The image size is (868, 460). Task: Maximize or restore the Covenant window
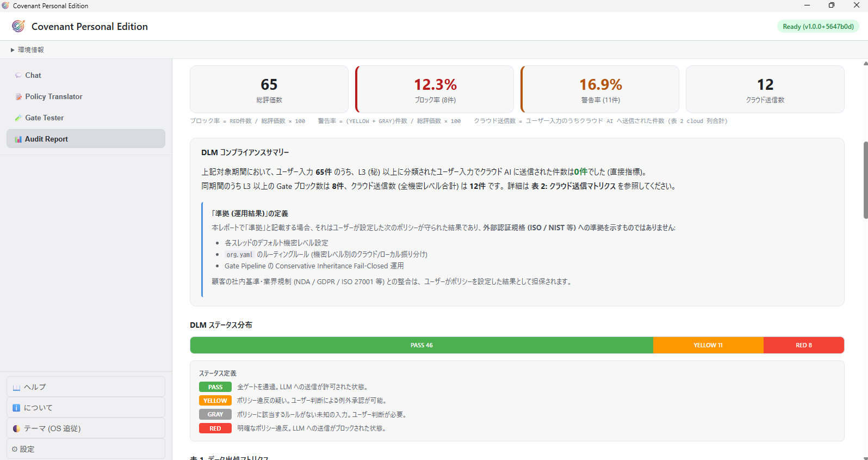(x=832, y=5)
